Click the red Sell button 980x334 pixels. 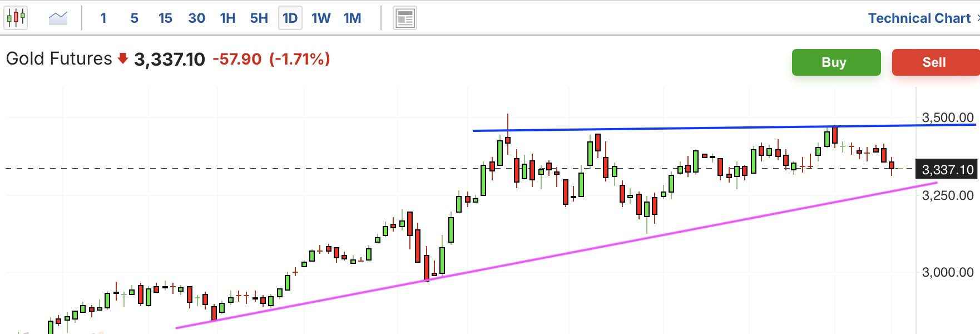(x=936, y=62)
